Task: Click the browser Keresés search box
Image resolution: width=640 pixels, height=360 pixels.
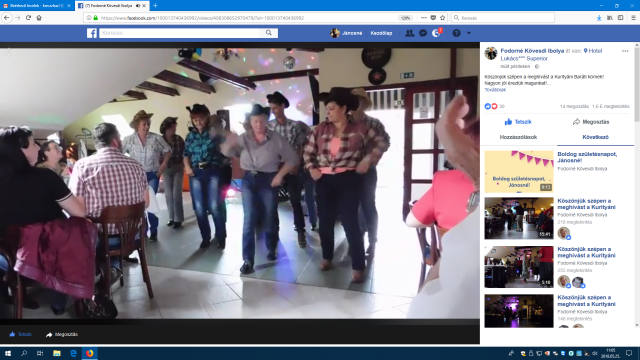Action: (x=503, y=18)
